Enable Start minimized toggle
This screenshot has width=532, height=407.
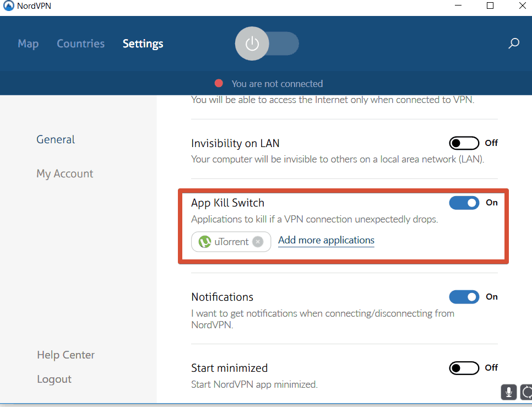(x=464, y=368)
